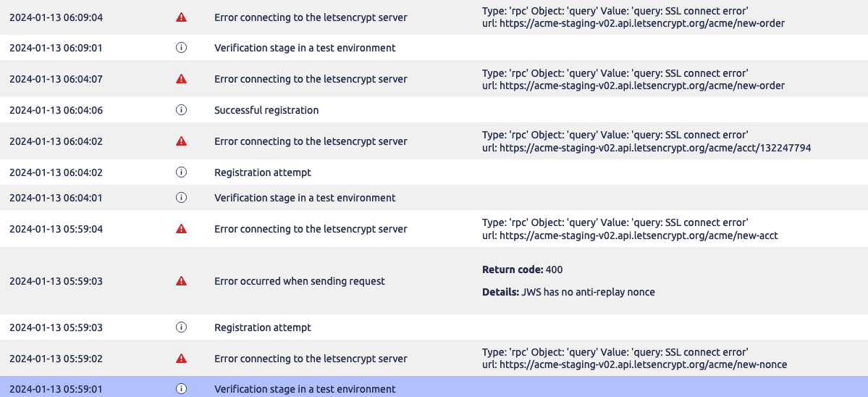Click the warning icon for 06:04:07 error
Viewport: 868px width, 397px height.
tap(181, 79)
